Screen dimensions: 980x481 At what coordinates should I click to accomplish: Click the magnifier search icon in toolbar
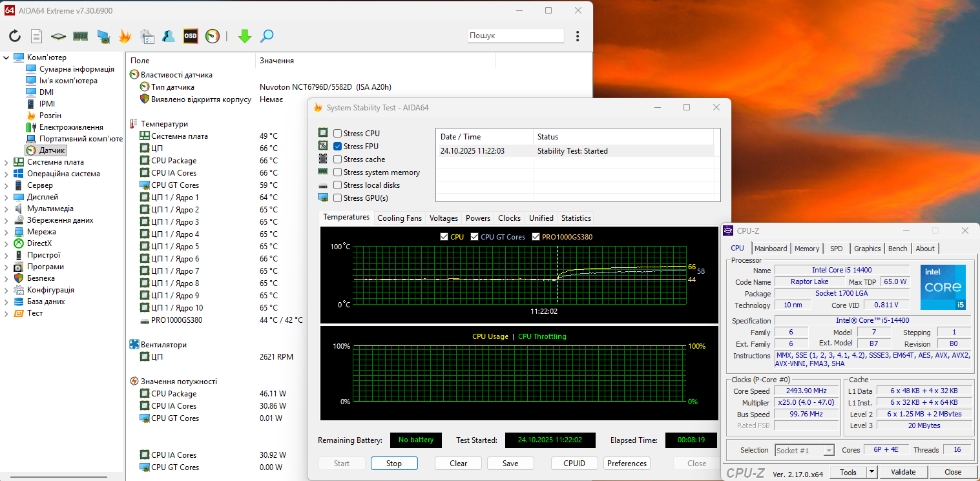coord(267,36)
